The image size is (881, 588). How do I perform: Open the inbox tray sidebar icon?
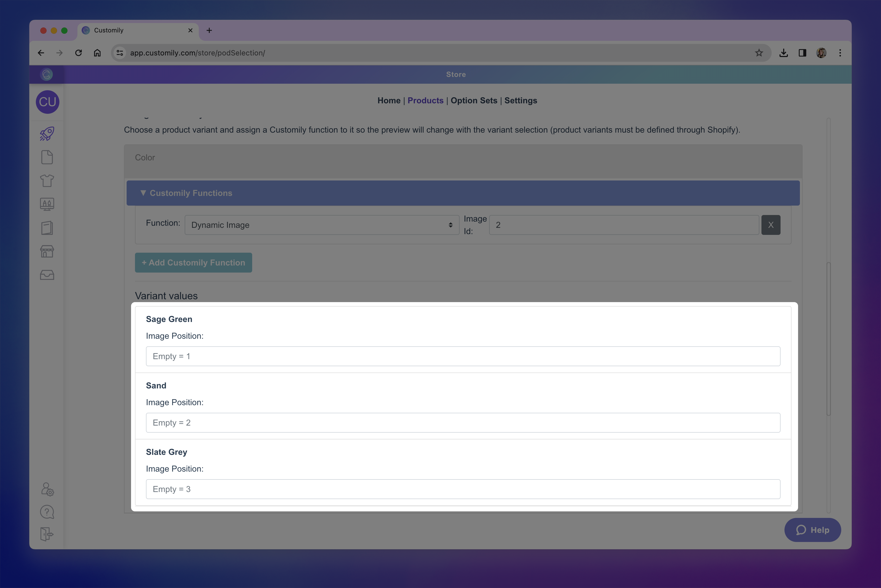pos(47,275)
